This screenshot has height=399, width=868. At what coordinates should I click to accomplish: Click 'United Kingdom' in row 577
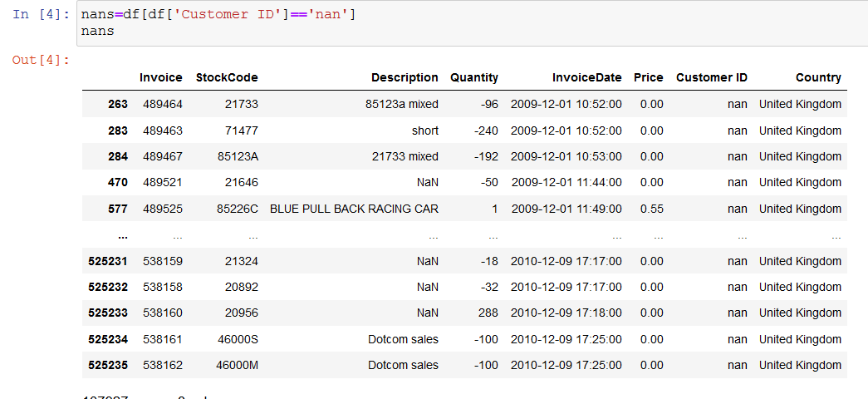point(800,209)
